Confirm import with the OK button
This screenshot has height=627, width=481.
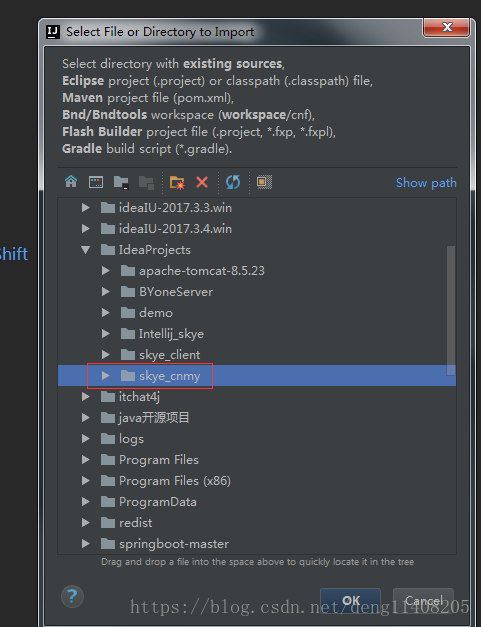(x=351, y=601)
